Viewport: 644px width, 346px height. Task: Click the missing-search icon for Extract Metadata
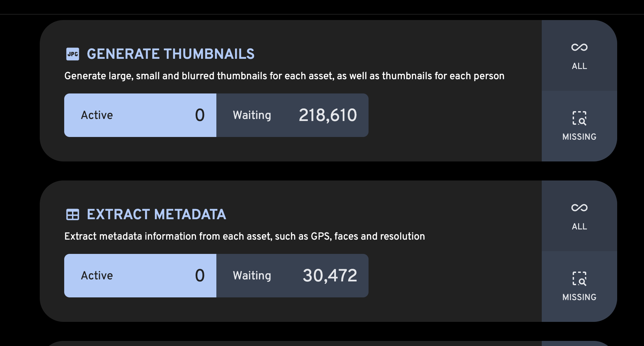579,279
